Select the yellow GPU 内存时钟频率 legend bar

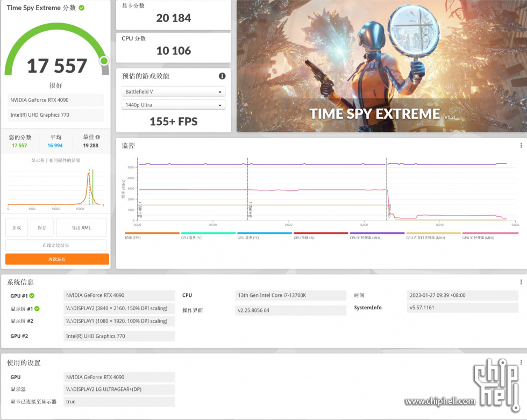(x=433, y=233)
